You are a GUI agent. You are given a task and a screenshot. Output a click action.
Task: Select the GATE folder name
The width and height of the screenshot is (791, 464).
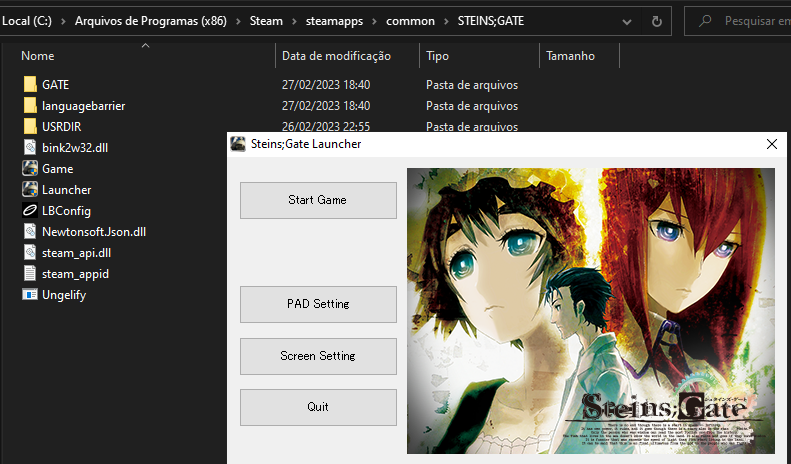pos(55,85)
